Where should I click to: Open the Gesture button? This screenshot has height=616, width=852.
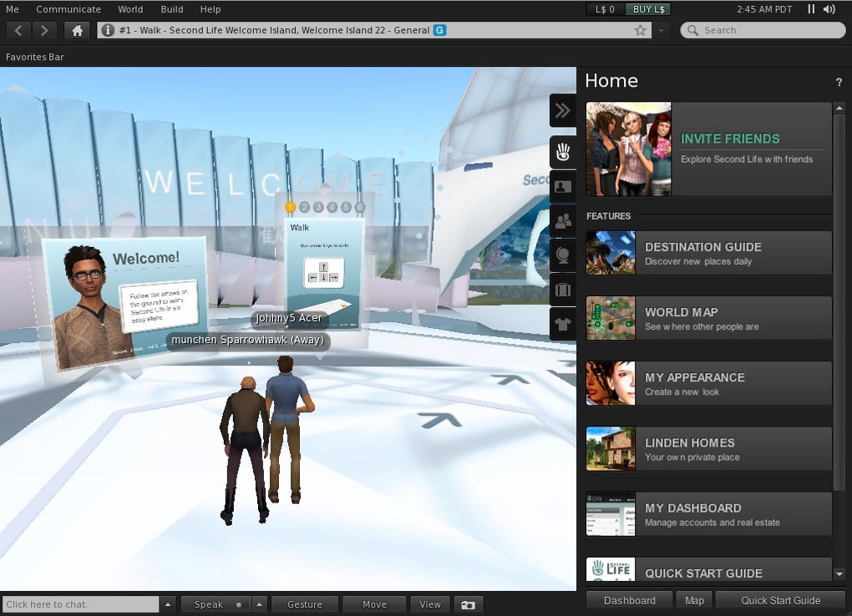pos(305,604)
